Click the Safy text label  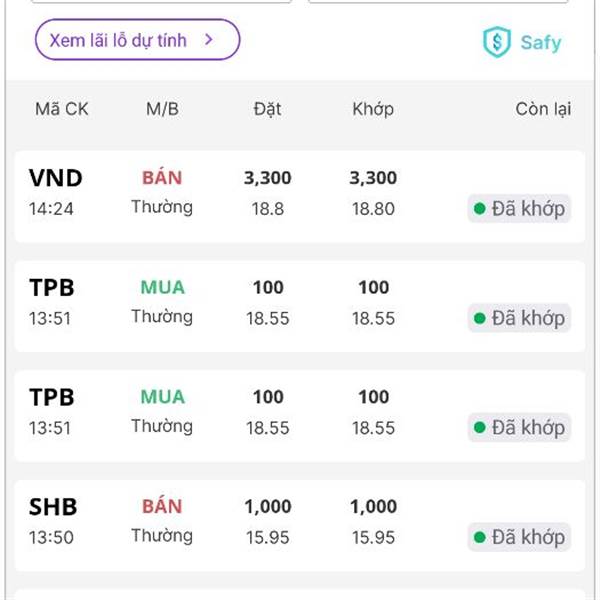tap(541, 42)
